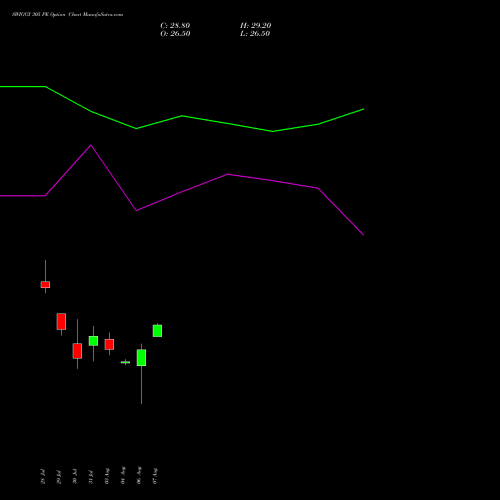Select the green candle for 31 Jul
The width and height of the screenshot is (500, 500).
point(93,341)
